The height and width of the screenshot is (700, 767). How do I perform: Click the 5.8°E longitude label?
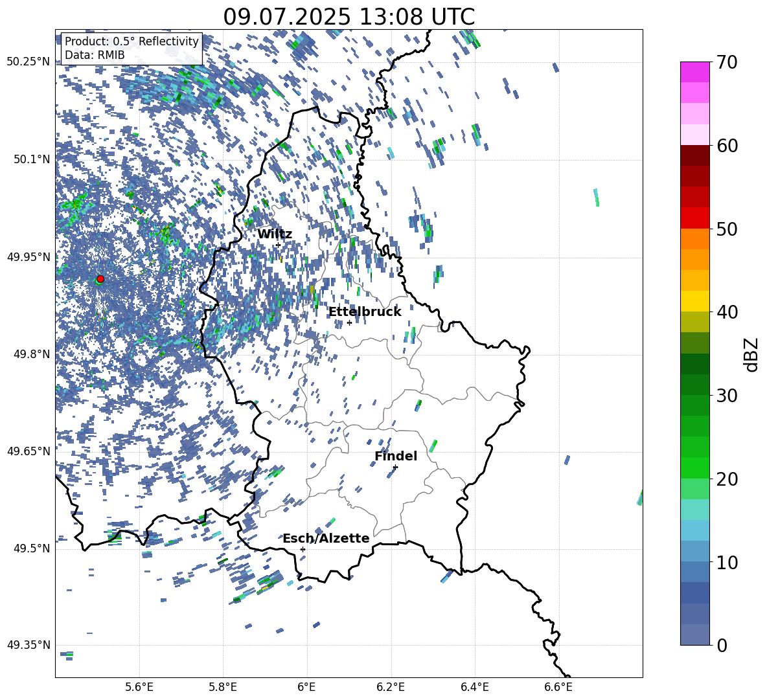[x=223, y=688]
